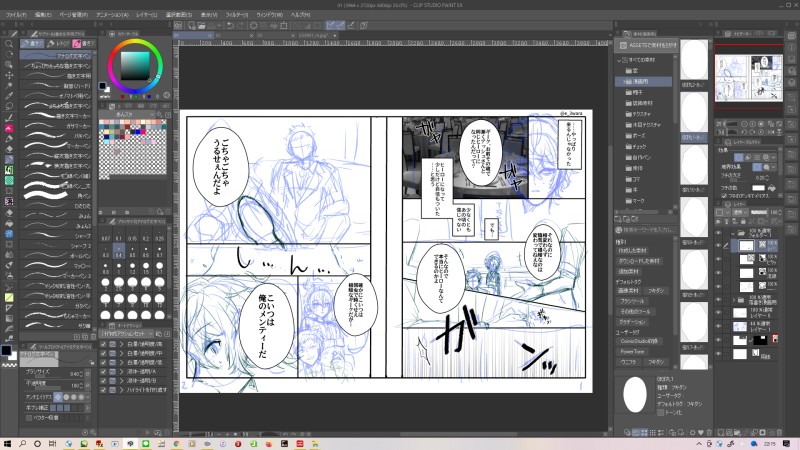Toggle checkbox for 液体-透明/A action

click(104, 371)
